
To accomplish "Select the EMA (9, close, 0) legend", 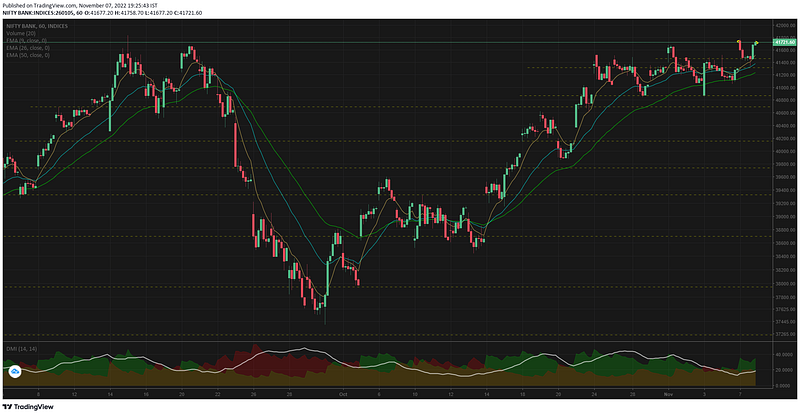I will click(x=27, y=40).
